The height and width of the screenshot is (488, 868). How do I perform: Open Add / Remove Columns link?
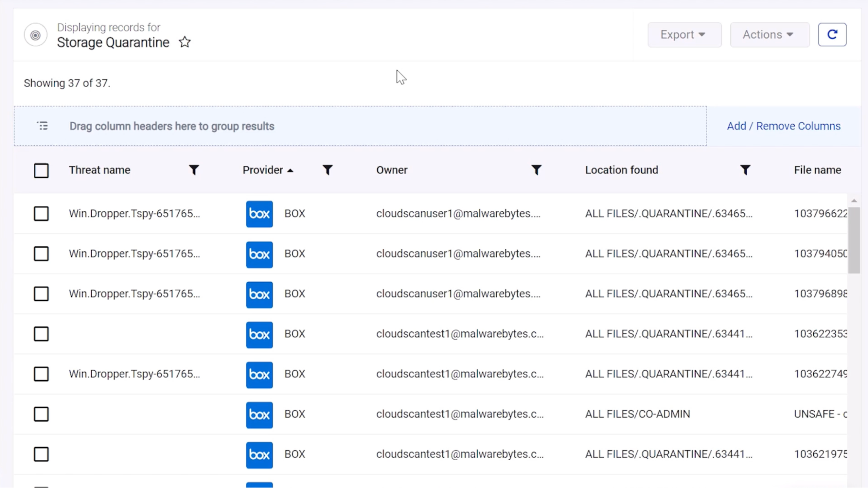tap(784, 126)
